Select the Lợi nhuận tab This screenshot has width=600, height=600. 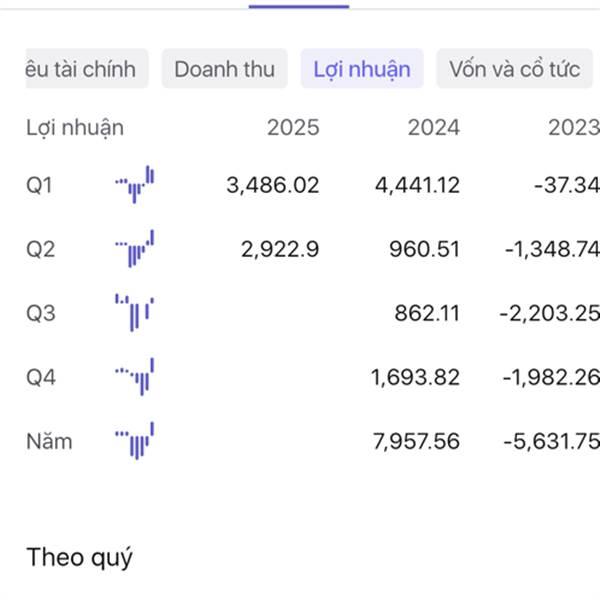pos(362,69)
